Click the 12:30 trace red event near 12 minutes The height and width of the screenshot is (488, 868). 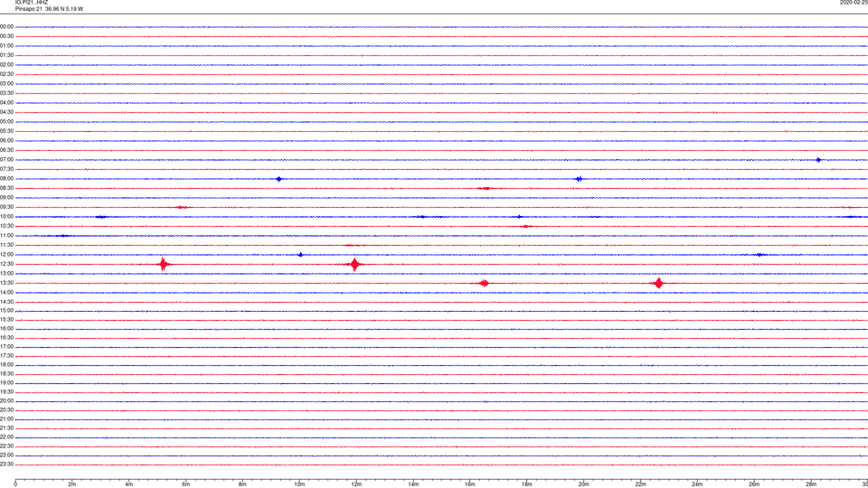[x=354, y=264]
